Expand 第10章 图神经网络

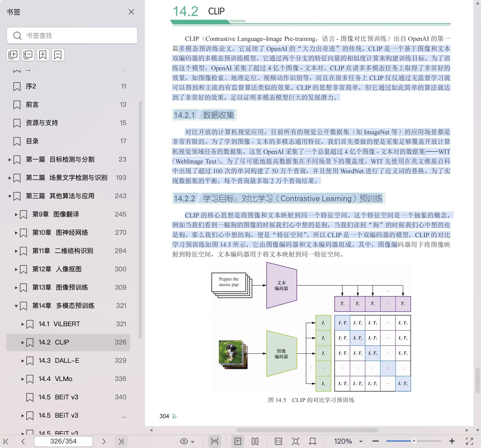16,233
